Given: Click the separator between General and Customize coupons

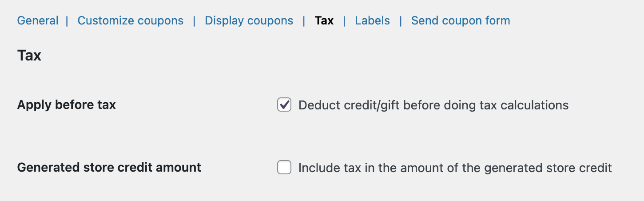Looking at the screenshot, I should coord(67,20).
